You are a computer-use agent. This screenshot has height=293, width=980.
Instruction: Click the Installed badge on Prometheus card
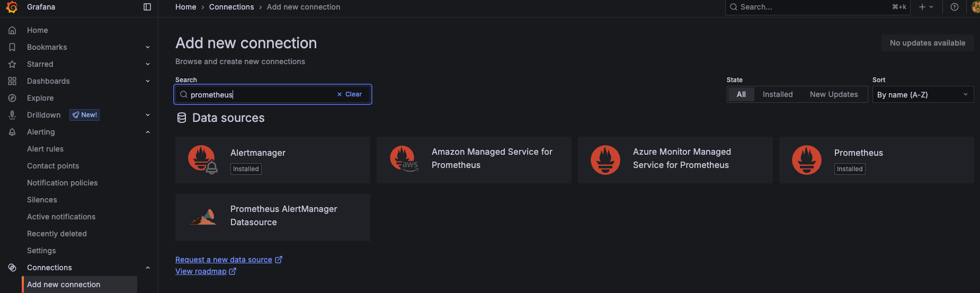(850, 169)
